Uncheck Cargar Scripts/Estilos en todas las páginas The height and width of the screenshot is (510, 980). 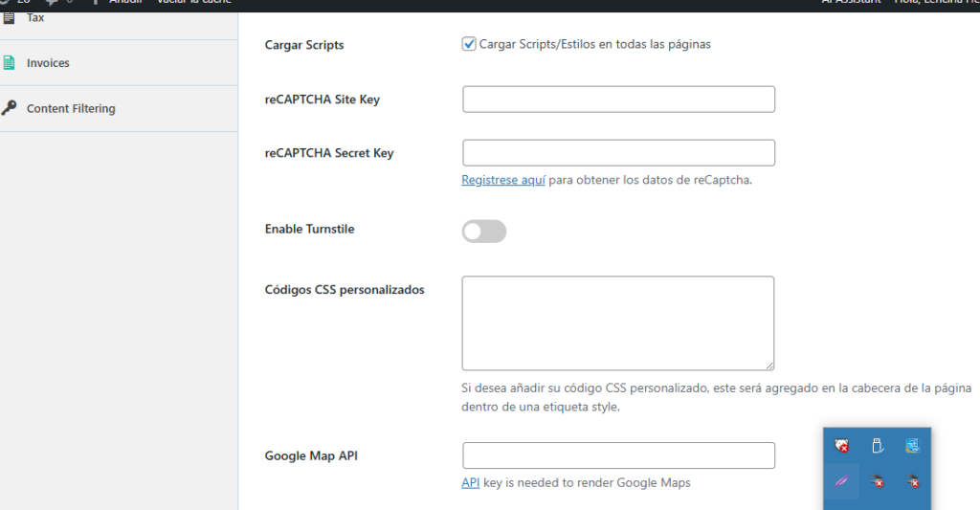[469, 44]
